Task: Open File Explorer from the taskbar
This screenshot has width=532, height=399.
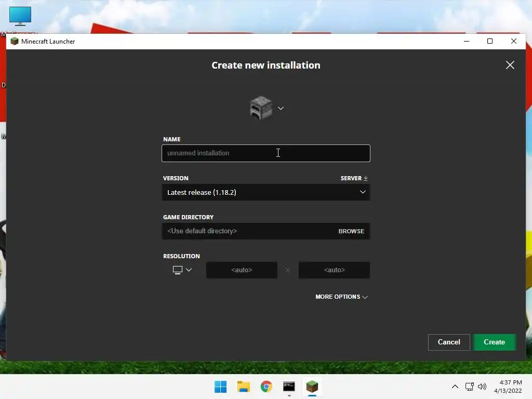Action: coord(243,387)
